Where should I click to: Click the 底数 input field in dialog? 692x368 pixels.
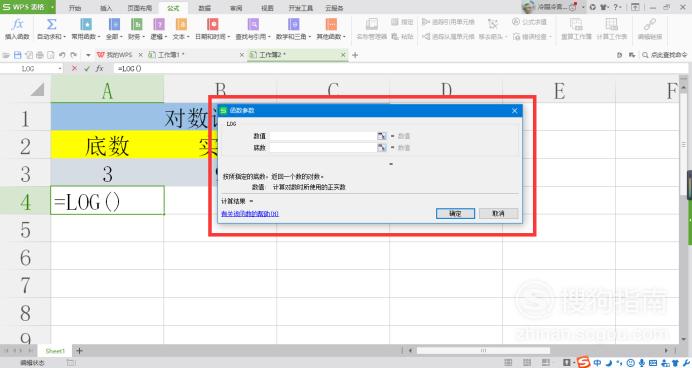click(323, 147)
